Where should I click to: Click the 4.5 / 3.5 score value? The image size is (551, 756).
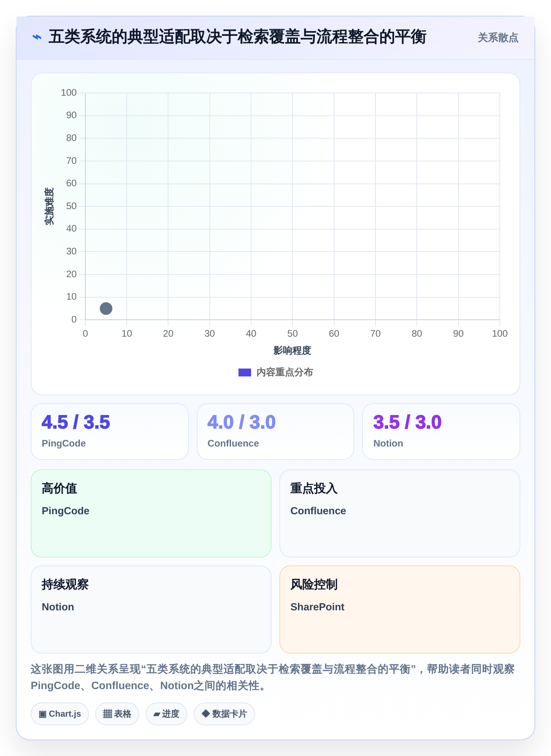[76, 422]
